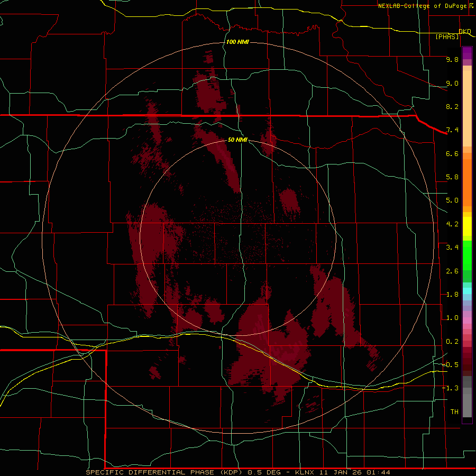Viewport: 476px width, 476px height.
Task: Select the 3.4 color scale value
Action: [x=452, y=248]
